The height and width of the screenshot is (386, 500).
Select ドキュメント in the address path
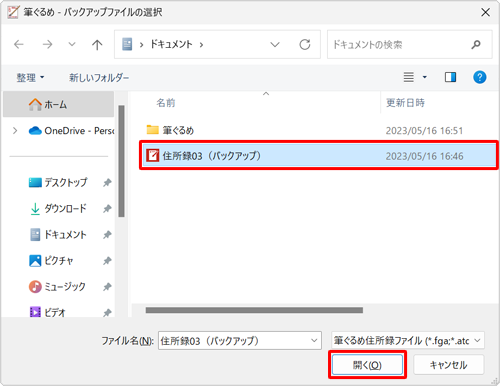pos(171,44)
